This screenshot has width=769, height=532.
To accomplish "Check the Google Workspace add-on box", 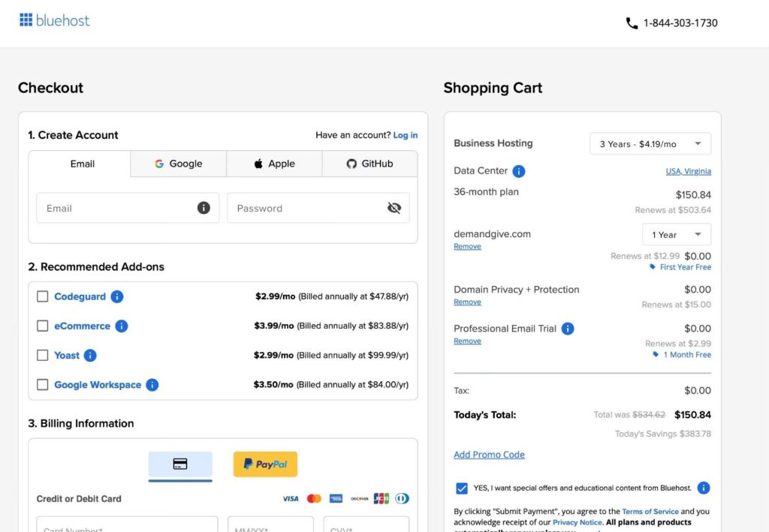I will click(x=43, y=384).
